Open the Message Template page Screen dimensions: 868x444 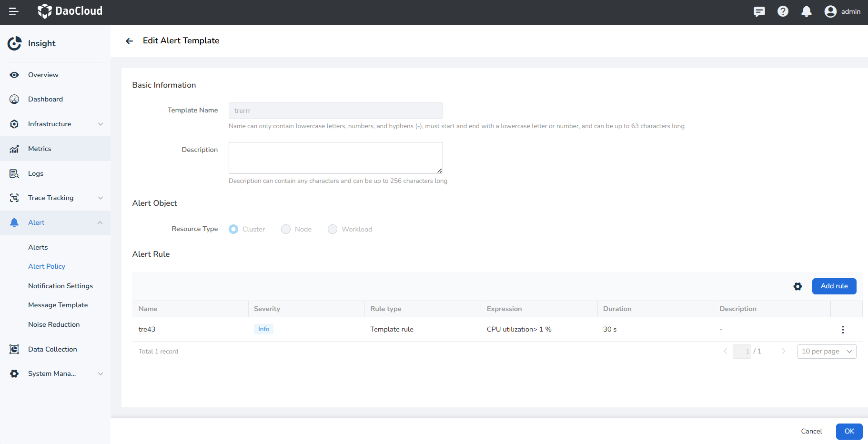click(x=58, y=305)
